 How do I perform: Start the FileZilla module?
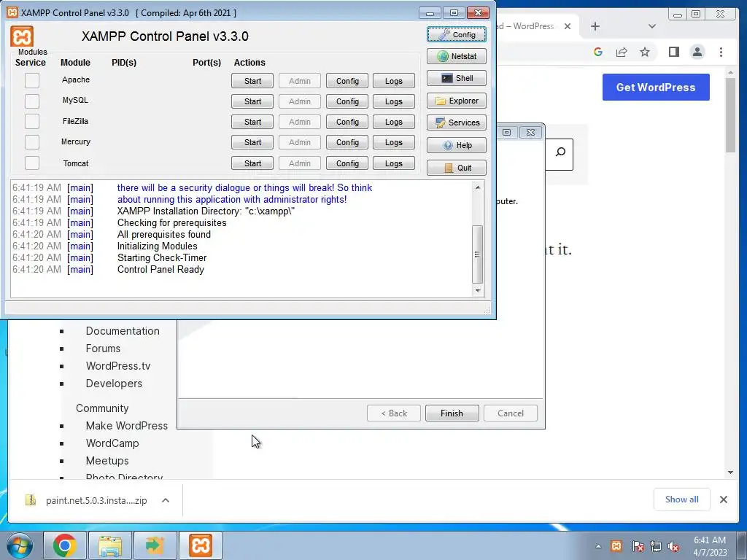[x=252, y=122]
